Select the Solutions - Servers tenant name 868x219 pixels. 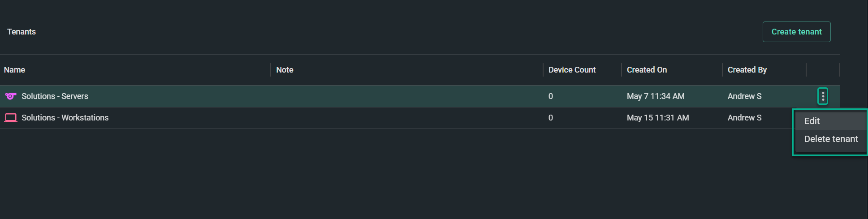(55, 96)
